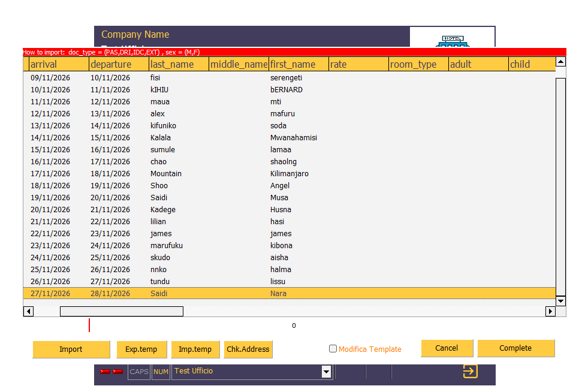The height and width of the screenshot is (392, 585).
Task: Click the Chk.Address button
Action: click(248, 349)
